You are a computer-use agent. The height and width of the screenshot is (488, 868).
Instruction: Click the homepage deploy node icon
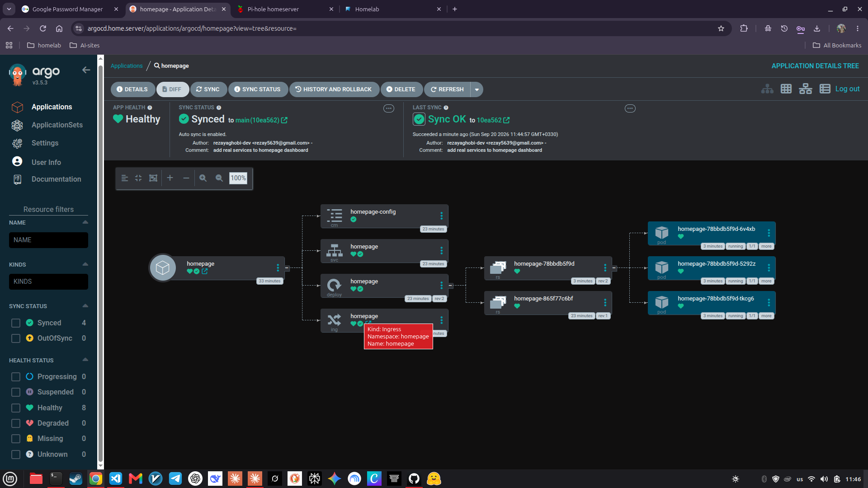334,285
